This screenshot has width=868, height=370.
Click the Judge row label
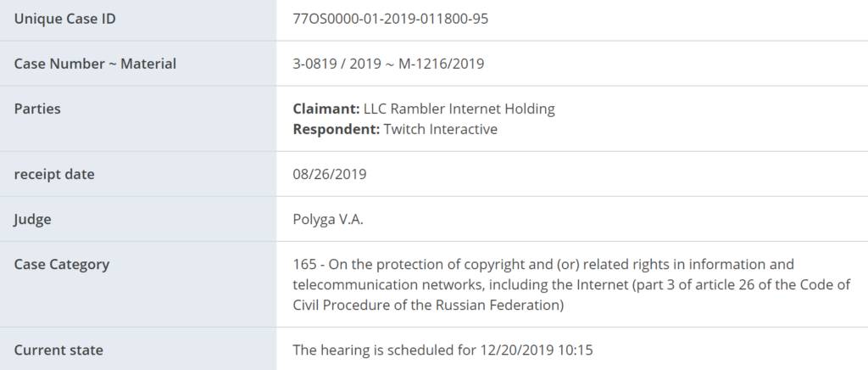pyautogui.click(x=33, y=219)
